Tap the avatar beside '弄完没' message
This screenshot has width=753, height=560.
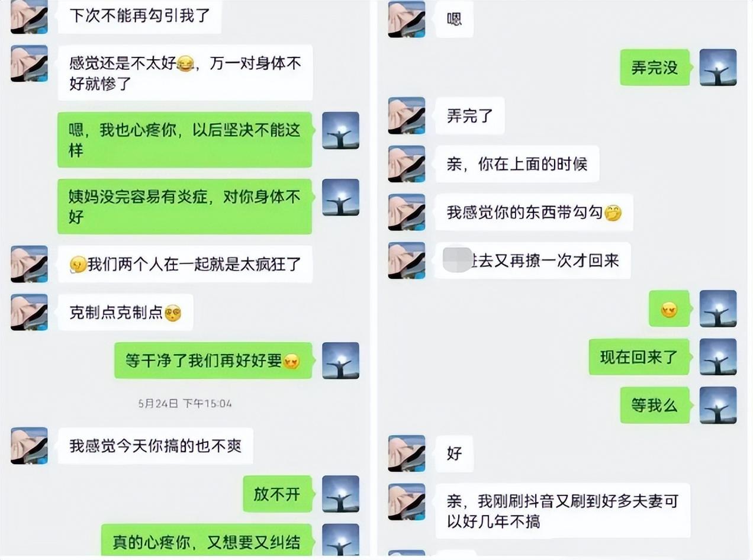(718, 67)
